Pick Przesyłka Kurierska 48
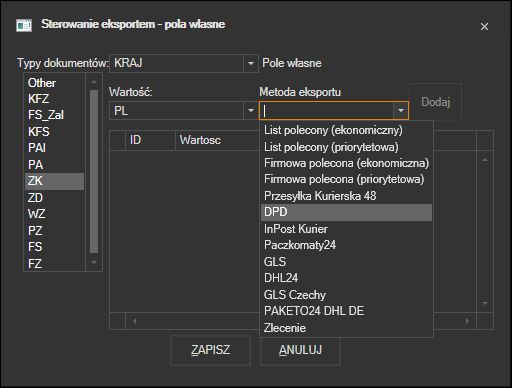The image size is (512, 388). 346,196
